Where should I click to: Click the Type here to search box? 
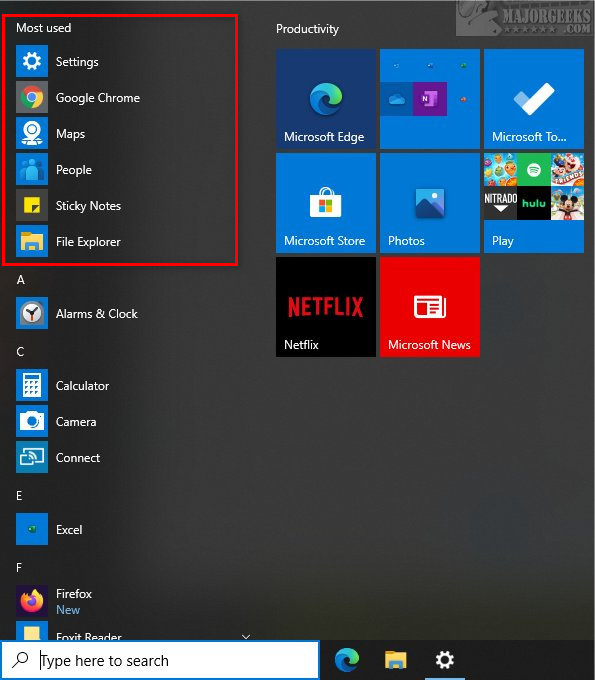click(x=160, y=660)
